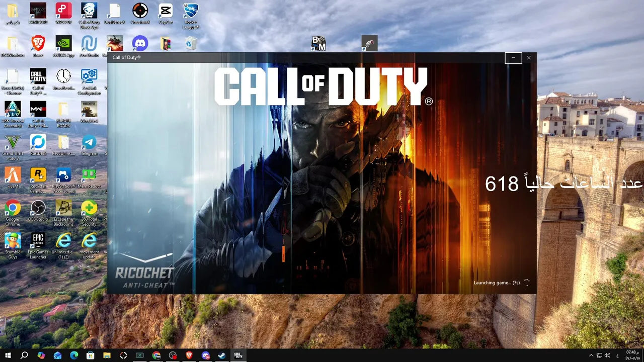Select the Recycle Bin desktop icon
Viewport: 644px width, 362px height.
point(191,43)
